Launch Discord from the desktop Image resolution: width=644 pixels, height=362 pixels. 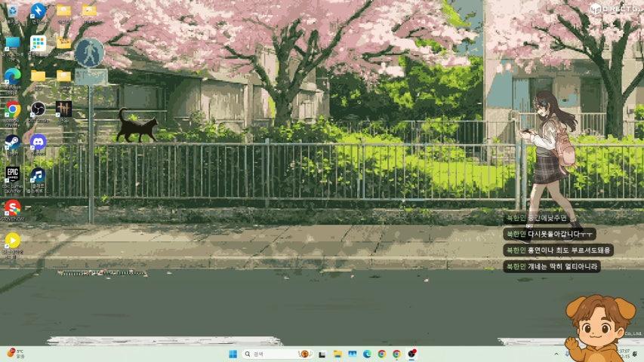click(38, 142)
